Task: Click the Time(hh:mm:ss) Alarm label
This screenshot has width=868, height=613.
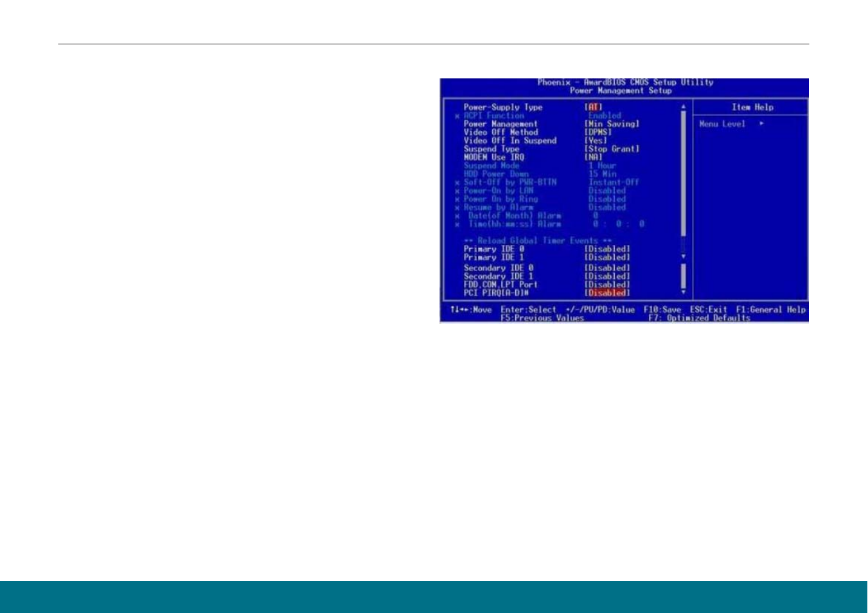Action: tap(515, 224)
